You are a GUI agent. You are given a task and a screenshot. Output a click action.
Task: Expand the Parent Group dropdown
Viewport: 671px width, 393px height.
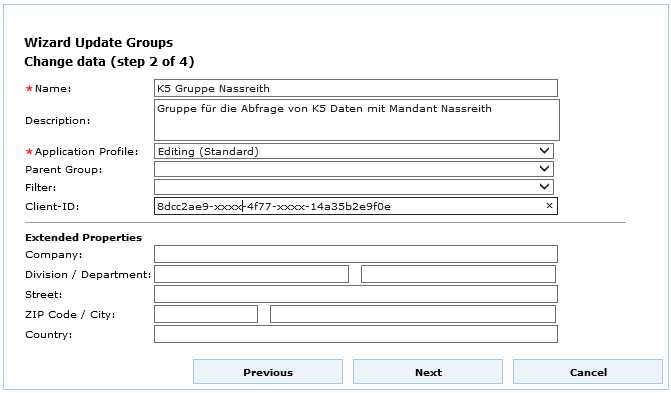click(354, 169)
